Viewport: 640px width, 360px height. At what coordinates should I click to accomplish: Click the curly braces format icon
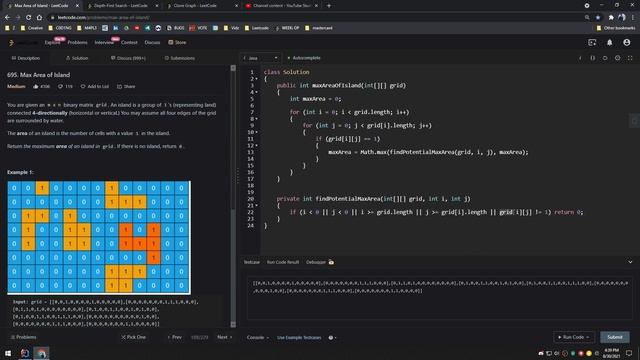(593, 58)
